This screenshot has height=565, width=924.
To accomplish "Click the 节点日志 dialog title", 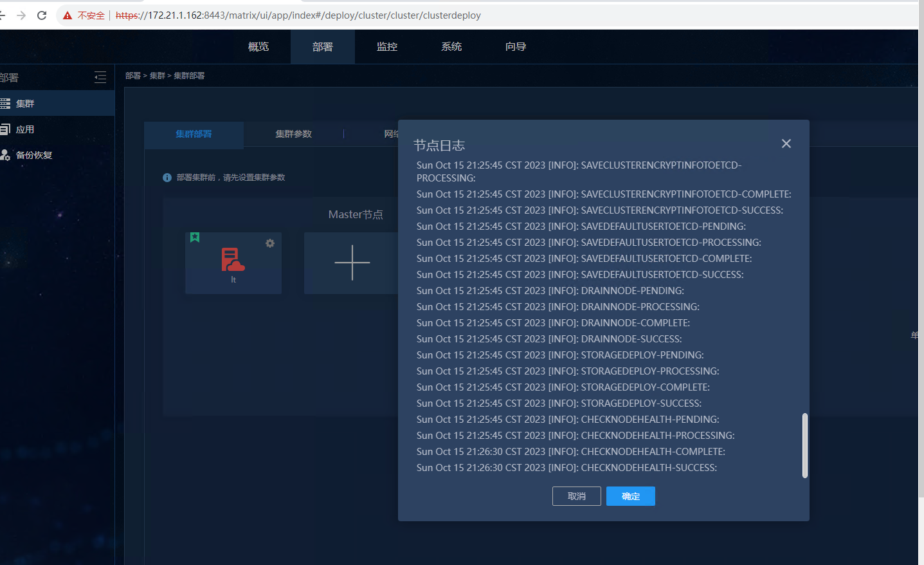I will pos(439,145).
